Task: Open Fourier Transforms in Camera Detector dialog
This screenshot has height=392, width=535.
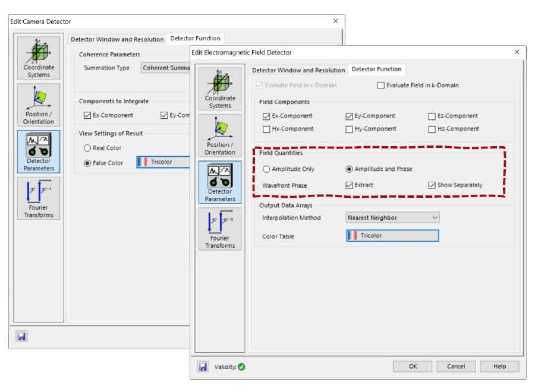Action: point(39,198)
